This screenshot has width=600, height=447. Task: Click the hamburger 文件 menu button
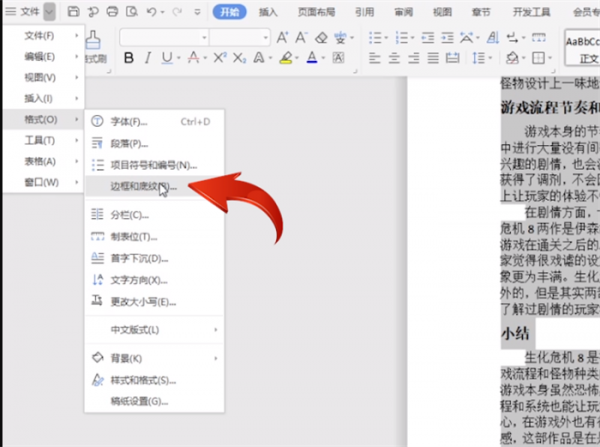click(23, 12)
